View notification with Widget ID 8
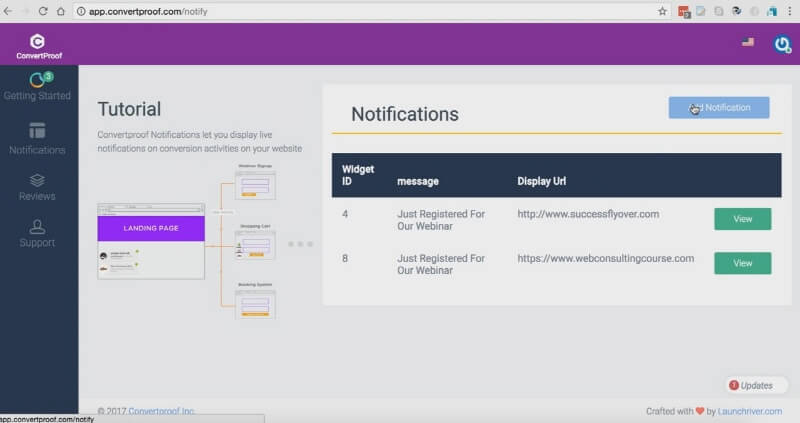This screenshot has width=800, height=423. 742,263
